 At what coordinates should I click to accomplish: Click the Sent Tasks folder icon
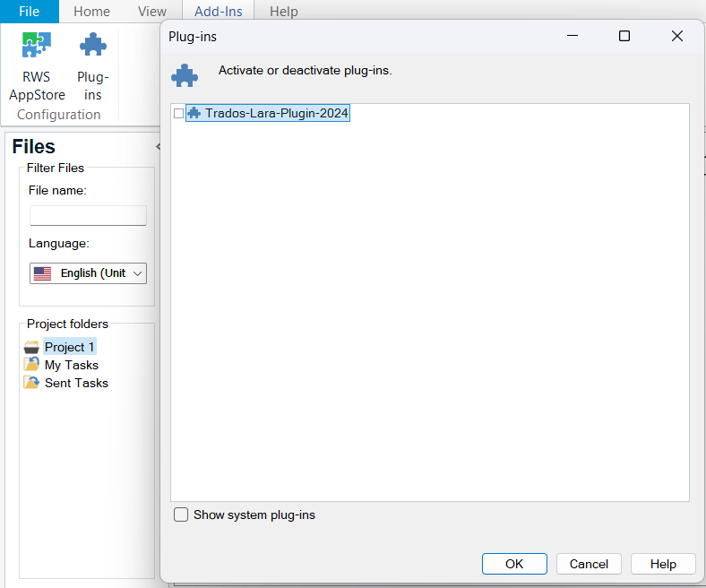pos(32,383)
